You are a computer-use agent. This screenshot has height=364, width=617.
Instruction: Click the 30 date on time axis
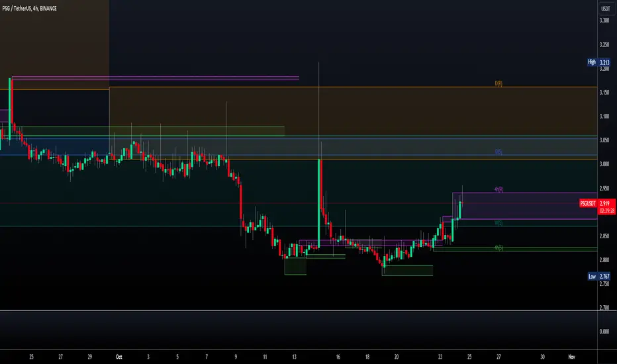coord(542,357)
